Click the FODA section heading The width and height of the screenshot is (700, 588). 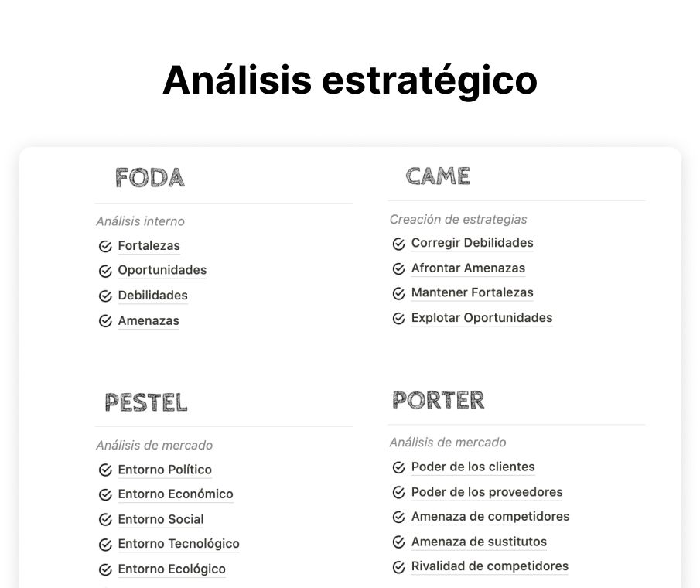pos(150,178)
